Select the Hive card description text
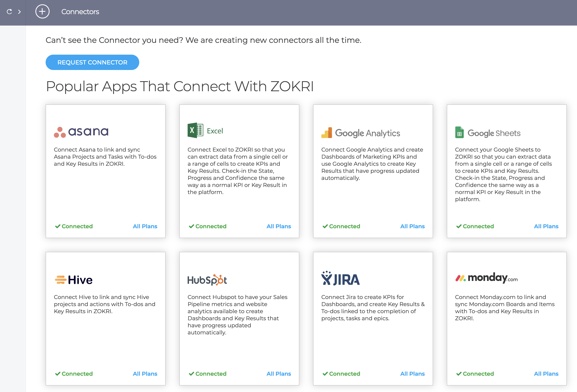The height and width of the screenshot is (392, 577). (105, 304)
